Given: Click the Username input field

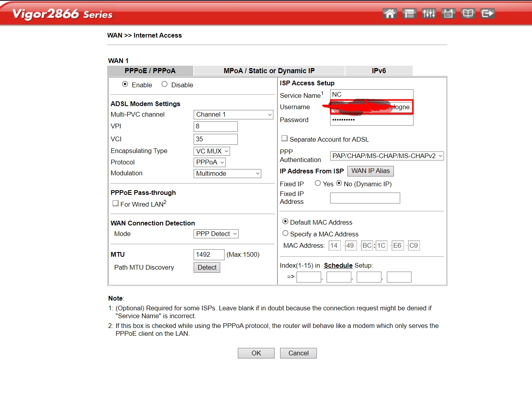Looking at the screenshot, I should coord(372,107).
